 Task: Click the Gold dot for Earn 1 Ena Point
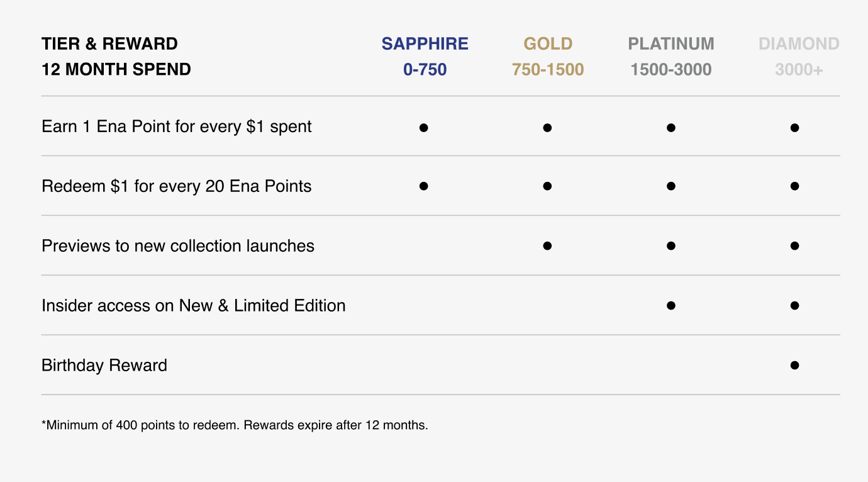pyautogui.click(x=547, y=128)
